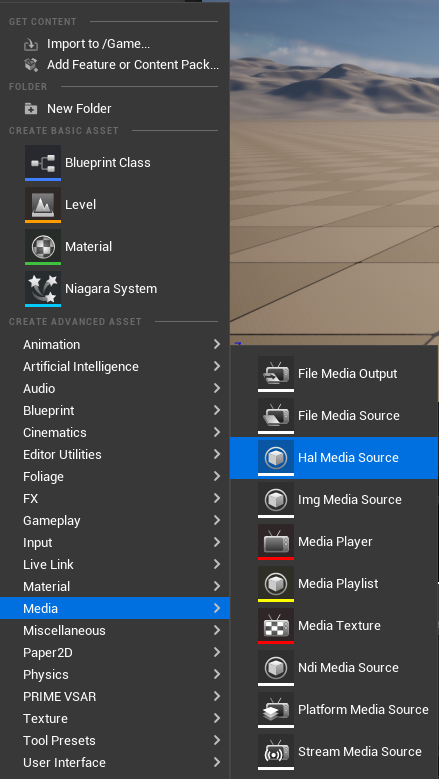Choose the Media Playlist entry

point(334,584)
